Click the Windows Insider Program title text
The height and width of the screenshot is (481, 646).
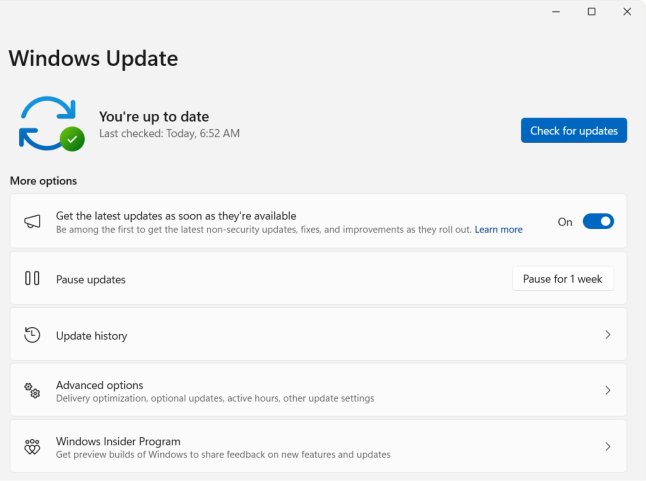(x=118, y=441)
